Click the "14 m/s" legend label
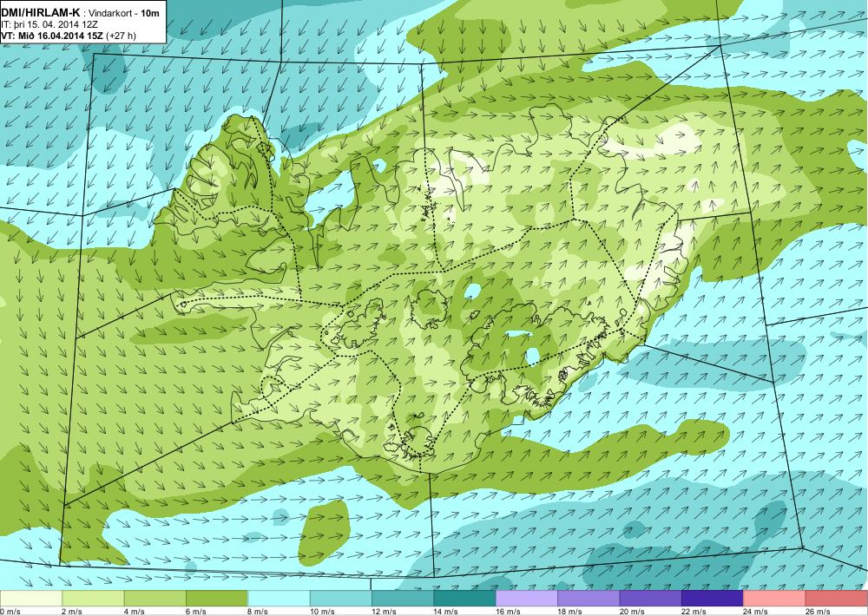This screenshot has width=868, height=616. click(446, 612)
